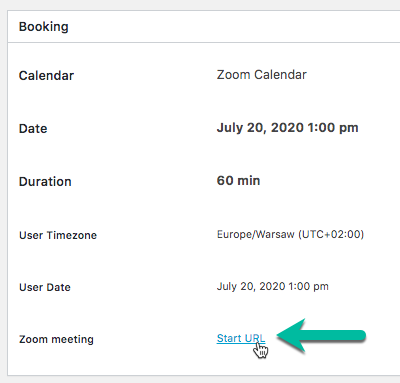Select the Zoom meeting label

click(56, 339)
